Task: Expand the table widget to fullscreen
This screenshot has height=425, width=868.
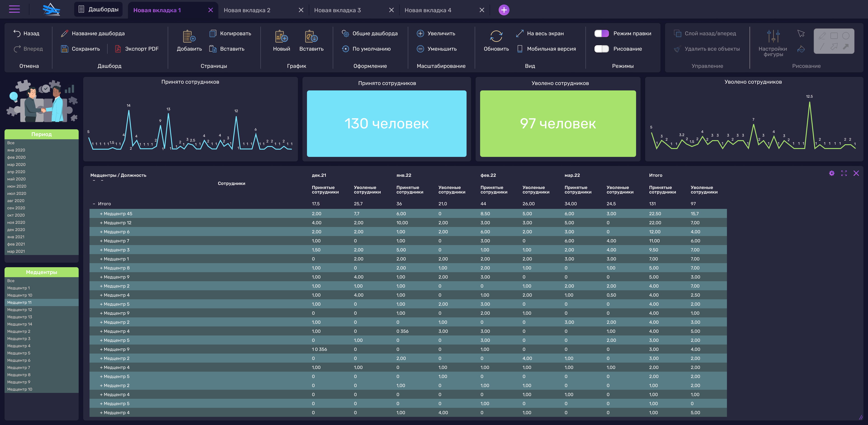Action: [x=844, y=173]
